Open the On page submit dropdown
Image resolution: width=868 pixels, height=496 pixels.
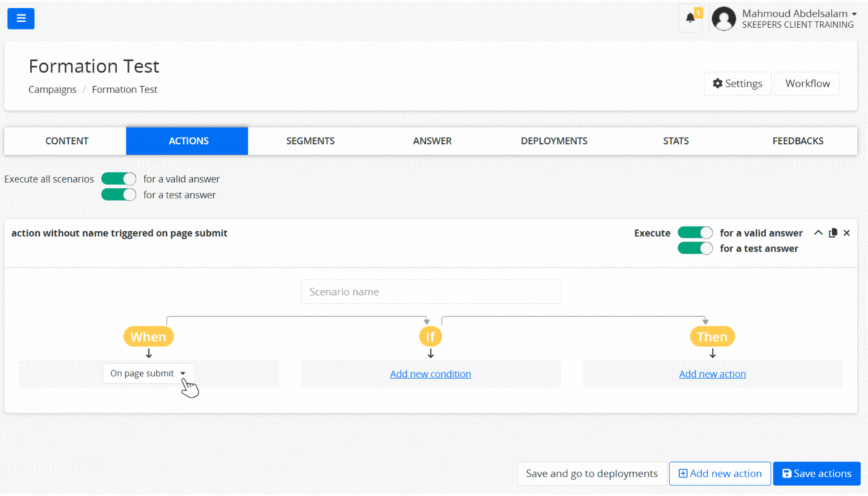[x=148, y=373]
